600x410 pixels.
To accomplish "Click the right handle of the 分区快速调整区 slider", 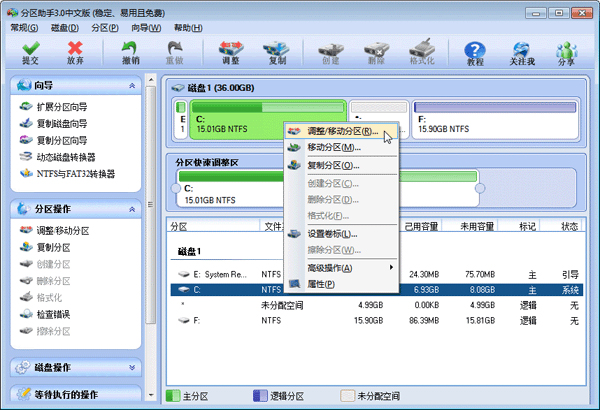I will tap(479, 189).
